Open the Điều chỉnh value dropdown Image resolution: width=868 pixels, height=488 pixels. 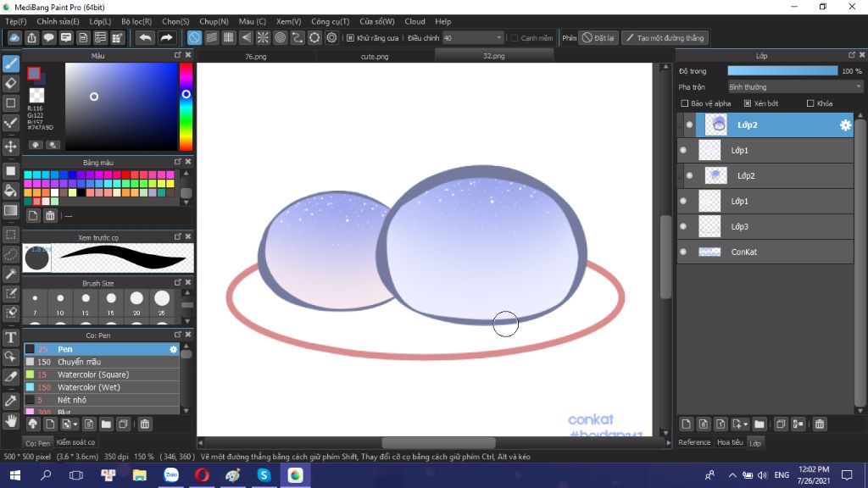pyautogui.click(x=473, y=38)
